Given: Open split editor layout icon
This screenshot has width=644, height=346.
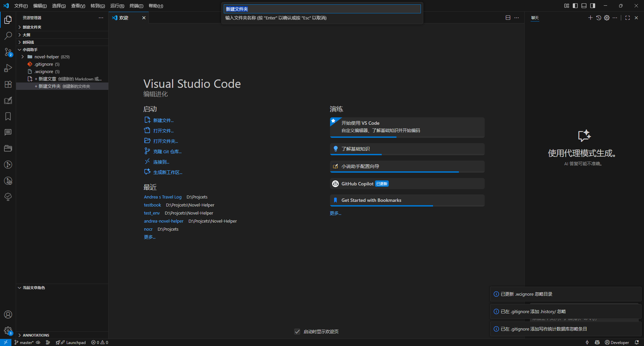Looking at the screenshot, I should pos(508,18).
